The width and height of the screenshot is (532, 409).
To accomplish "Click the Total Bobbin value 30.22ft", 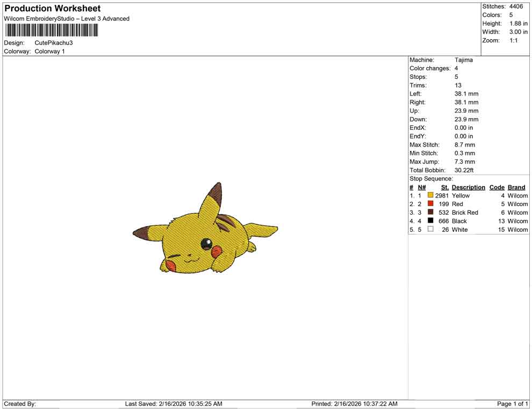I will point(464,170).
